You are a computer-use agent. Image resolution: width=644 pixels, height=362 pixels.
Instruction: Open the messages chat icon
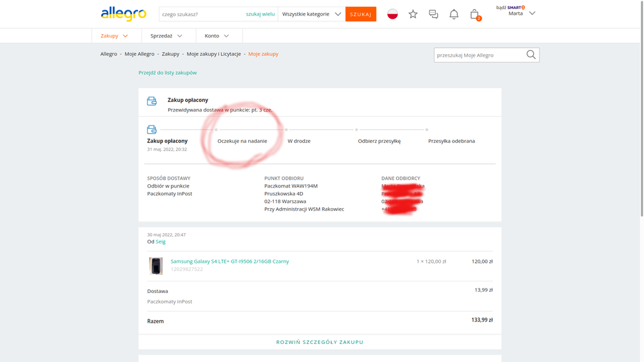click(433, 14)
